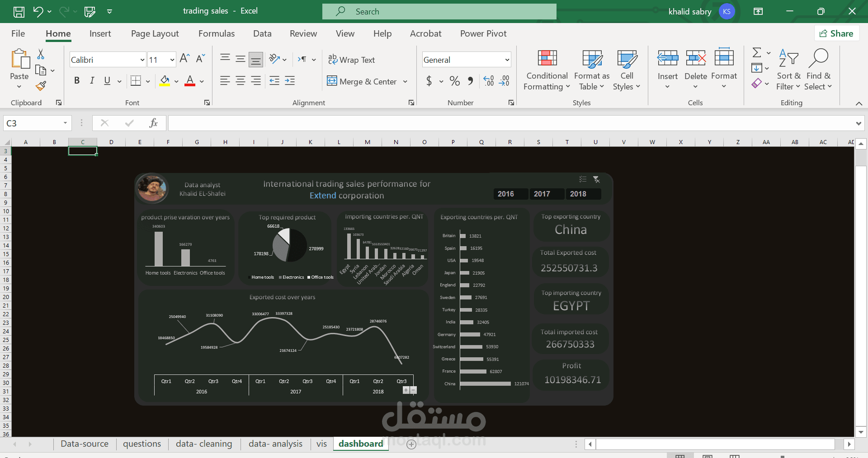Click the Accounting dollar format icon
868x458 pixels.
click(x=429, y=81)
